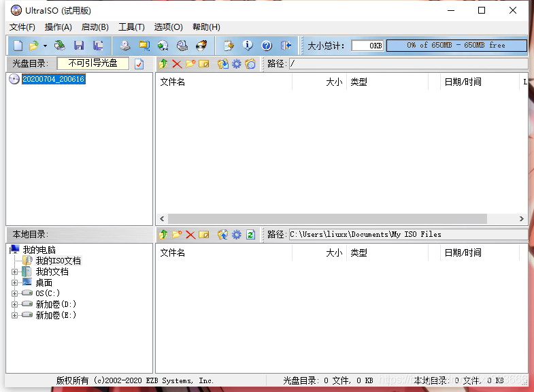The width and height of the screenshot is (534, 392).
Task: Click the local pane Up folder icon
Action: pyautogui.click(x=163, y=234)
